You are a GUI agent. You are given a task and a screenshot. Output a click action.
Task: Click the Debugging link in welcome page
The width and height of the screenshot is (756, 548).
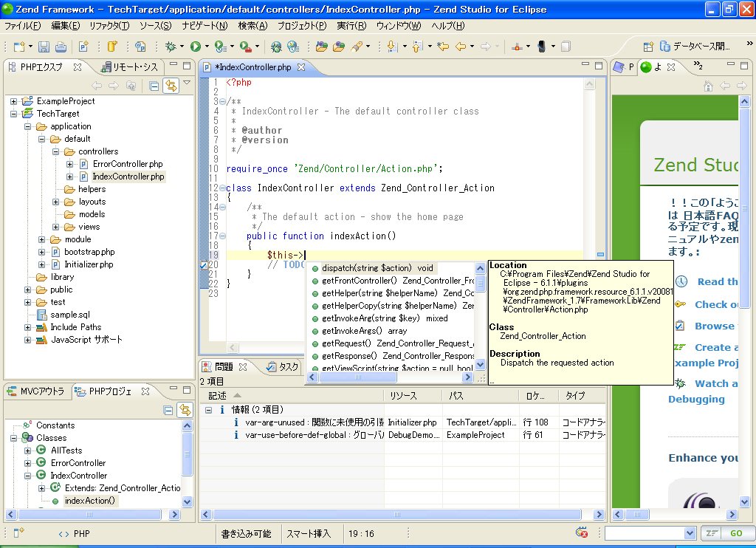[696, 399]
